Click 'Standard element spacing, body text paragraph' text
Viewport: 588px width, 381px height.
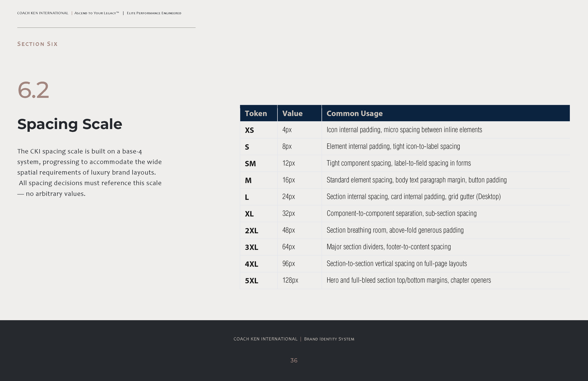(x=417, y=180)
